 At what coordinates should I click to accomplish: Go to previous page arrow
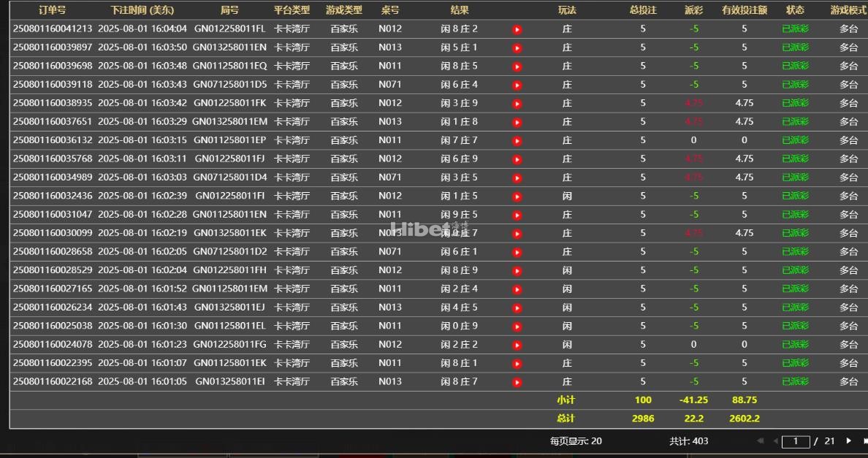pos(775,441)
